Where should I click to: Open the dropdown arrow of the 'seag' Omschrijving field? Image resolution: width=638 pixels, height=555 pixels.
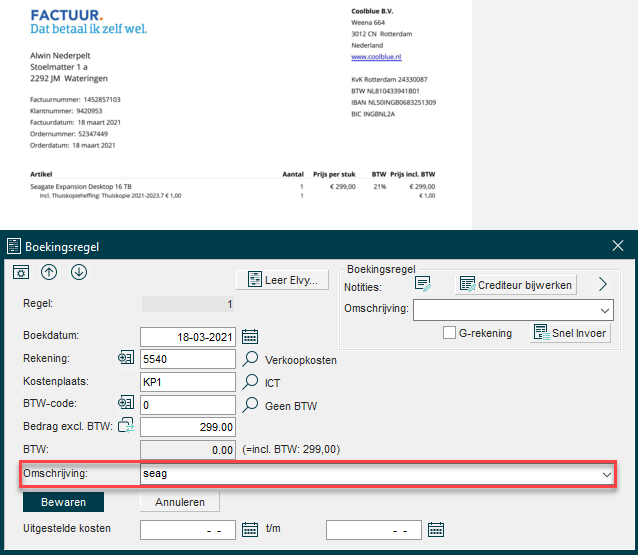click(x=607, y=474)
